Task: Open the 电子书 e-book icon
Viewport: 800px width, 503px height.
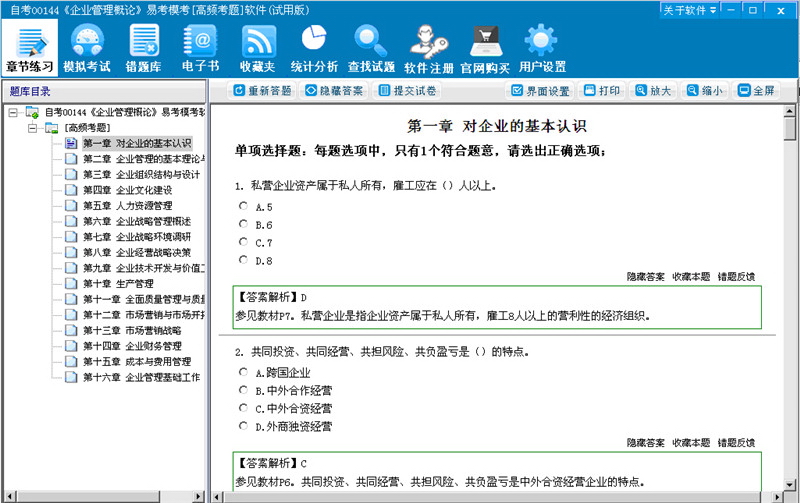Action: (x=201, y=48)
